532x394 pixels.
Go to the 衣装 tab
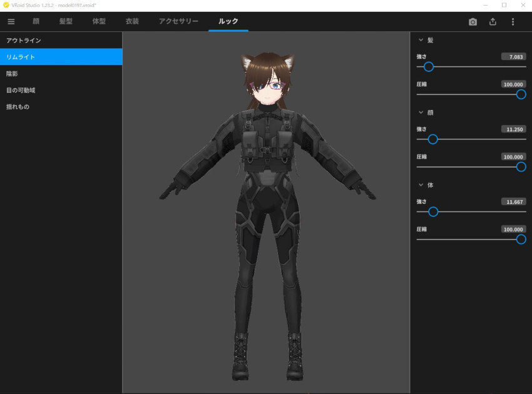(x=132, y=21)
